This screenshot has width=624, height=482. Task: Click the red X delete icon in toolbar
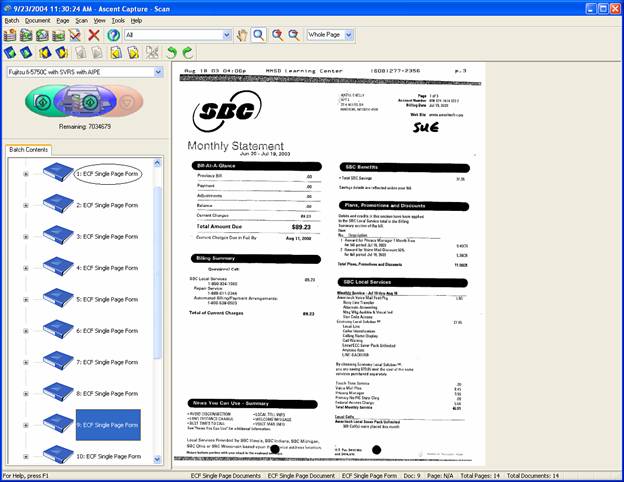[x=93, y=35]
